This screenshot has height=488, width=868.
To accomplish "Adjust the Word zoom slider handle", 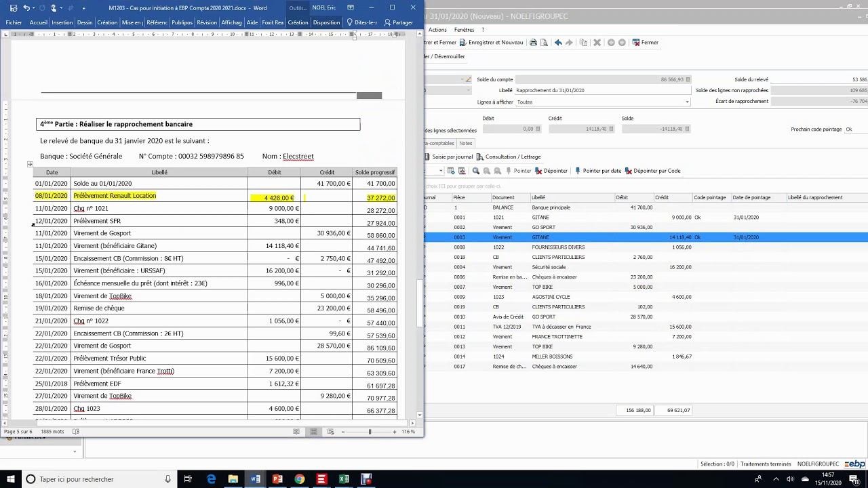I will (x=370, y=432).
